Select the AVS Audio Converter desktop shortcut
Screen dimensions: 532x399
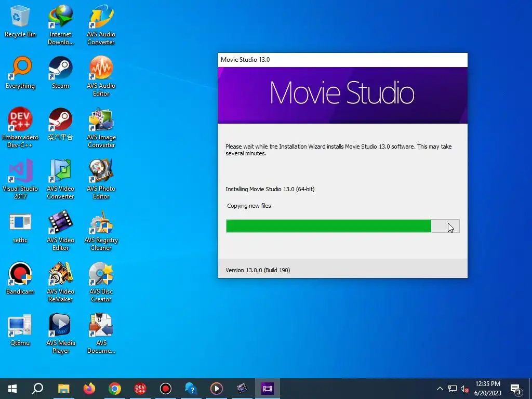[x=101, y=25]
